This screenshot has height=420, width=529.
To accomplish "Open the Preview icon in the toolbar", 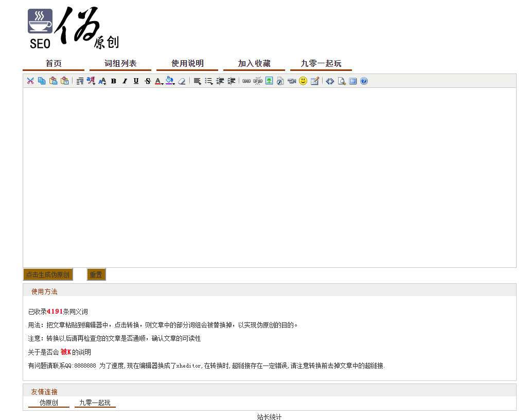I will tap(341, 81).
